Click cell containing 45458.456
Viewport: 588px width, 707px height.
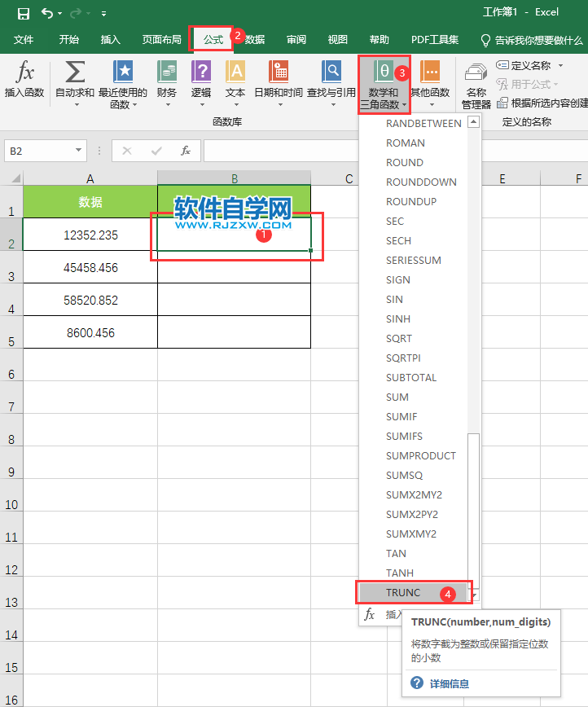point(90,267)
